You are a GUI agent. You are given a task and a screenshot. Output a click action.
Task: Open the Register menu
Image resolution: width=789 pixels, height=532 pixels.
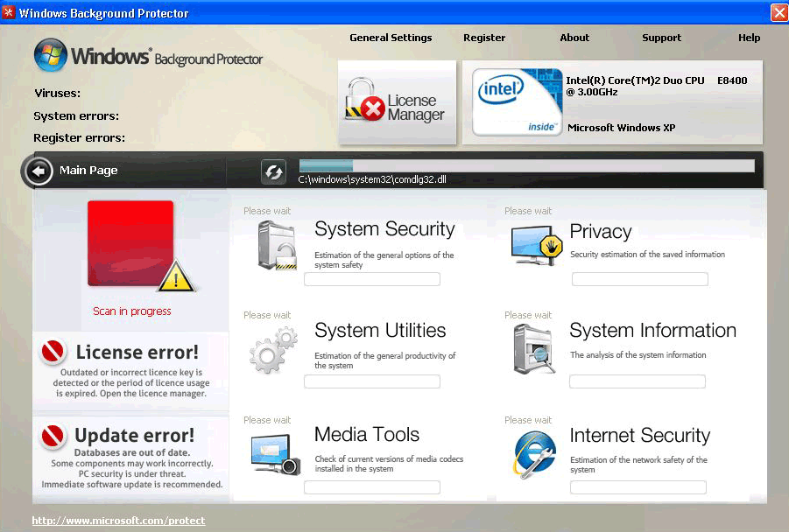[x=484, y=38]
